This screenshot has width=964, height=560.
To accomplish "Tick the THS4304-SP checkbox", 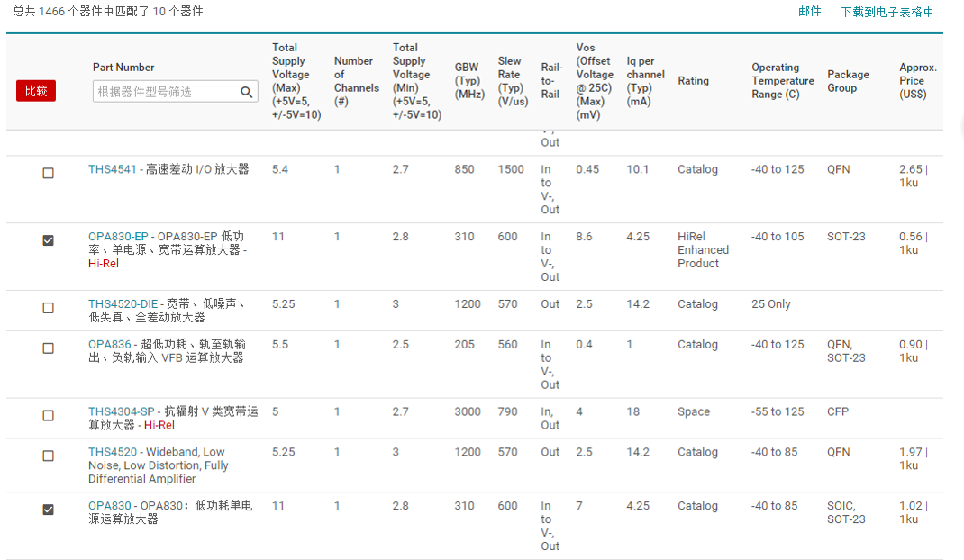I will (x=48, y=416).
